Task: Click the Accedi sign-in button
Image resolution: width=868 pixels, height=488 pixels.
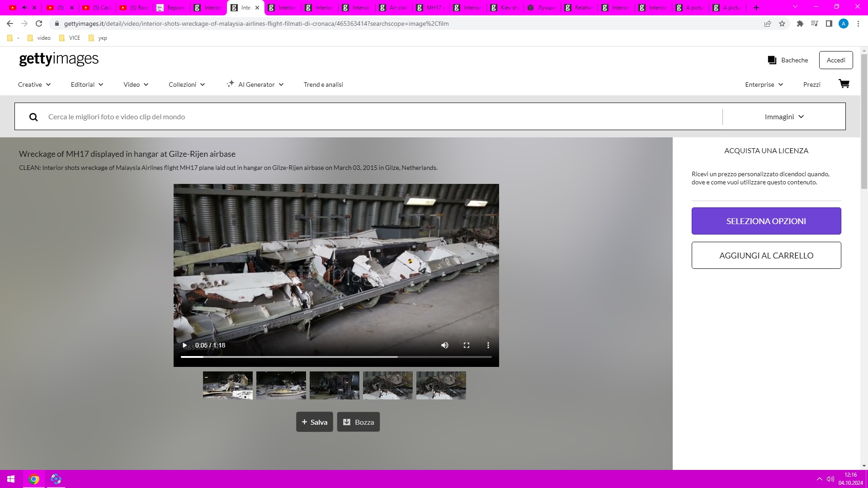Action: pos(836,60)
